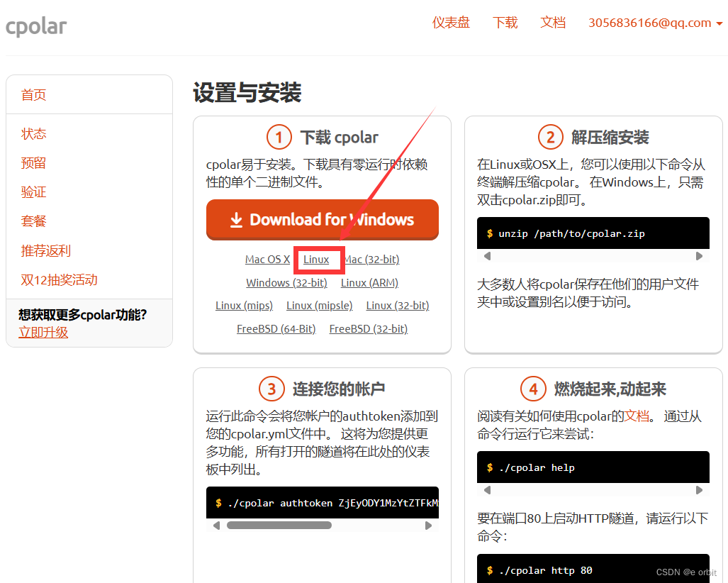Click the ./cpolar http 80 code box
Screen dimensions: 728x583
593,569
